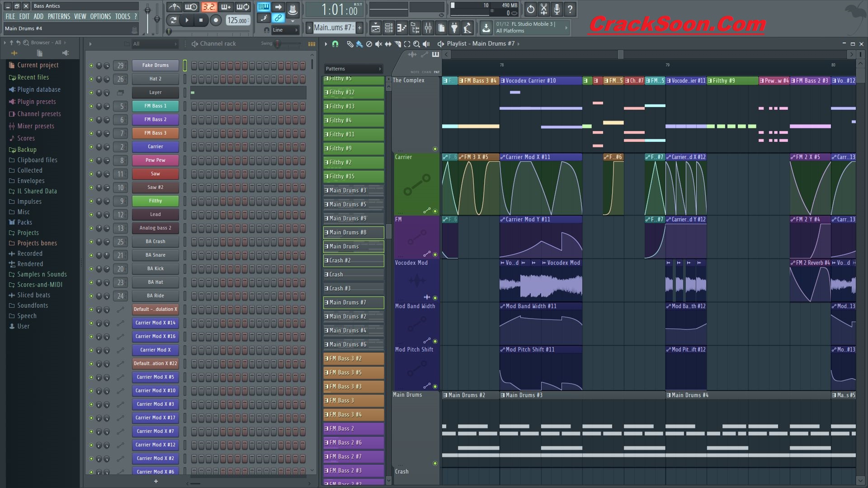Select the OPTIONS menu in menu bar
This screenshot has width=868, height=488.
(x=101, y=16)
